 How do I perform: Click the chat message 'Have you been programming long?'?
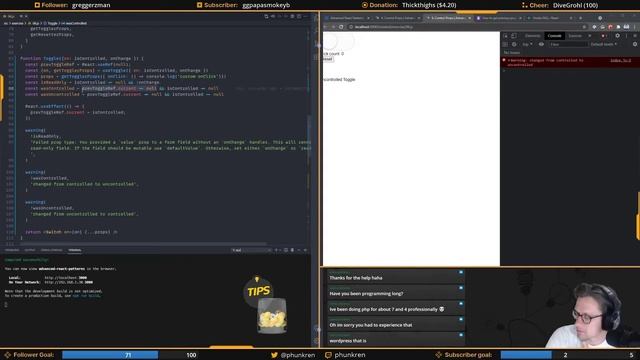coord(366,293)
